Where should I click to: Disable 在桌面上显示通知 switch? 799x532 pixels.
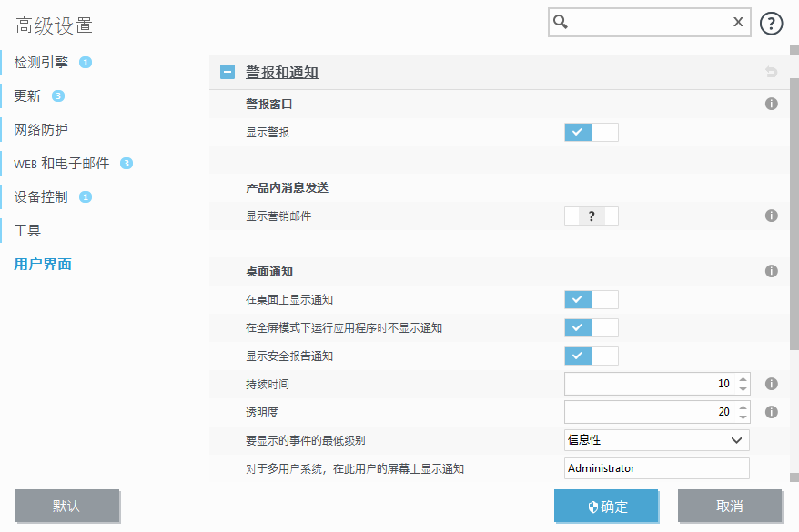(x=591, y=299)
